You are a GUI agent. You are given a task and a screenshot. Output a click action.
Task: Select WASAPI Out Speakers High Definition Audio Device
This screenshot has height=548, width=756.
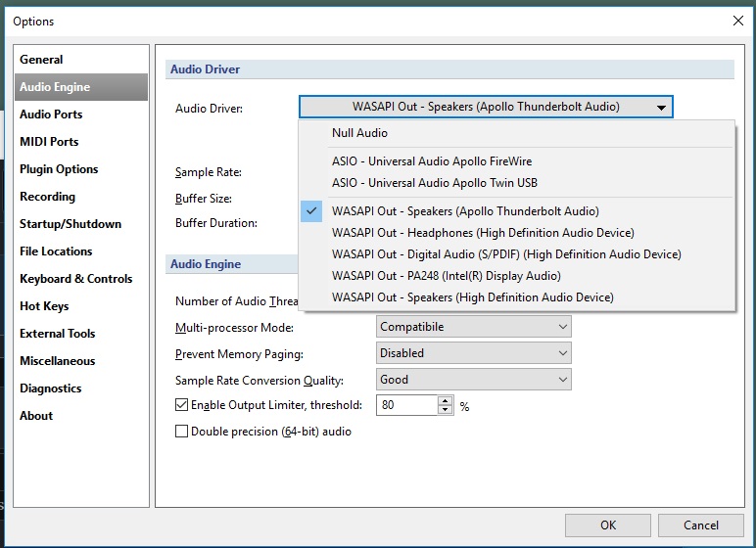tap(517, 297)
